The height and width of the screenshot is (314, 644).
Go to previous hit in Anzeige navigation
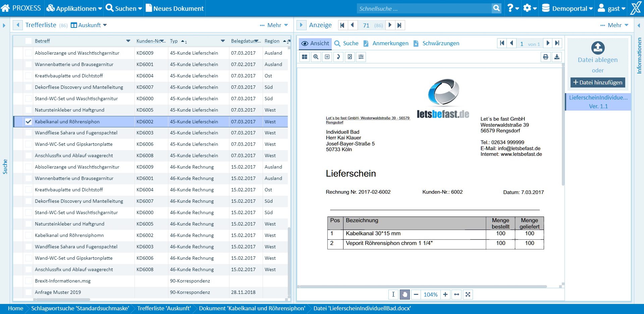[352, 25]
